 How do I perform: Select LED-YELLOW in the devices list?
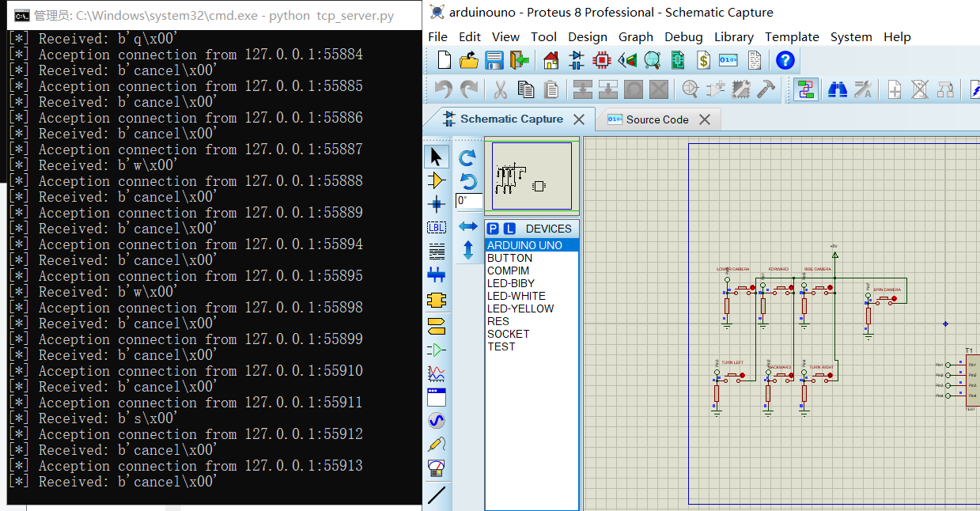(520, 308)
